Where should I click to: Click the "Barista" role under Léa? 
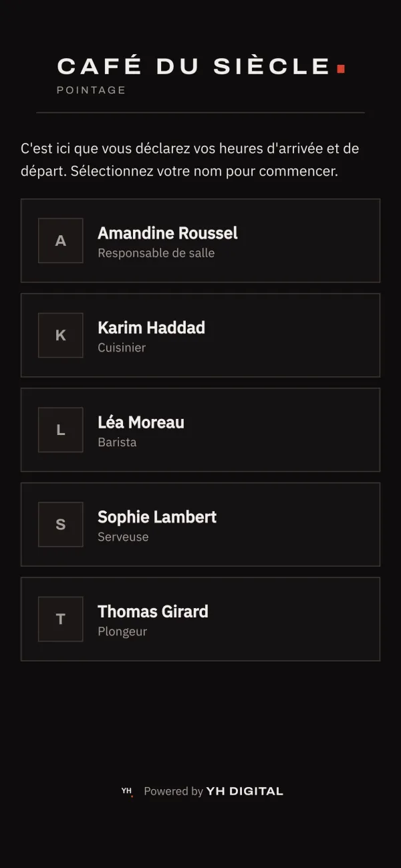(x=117, y=442)
